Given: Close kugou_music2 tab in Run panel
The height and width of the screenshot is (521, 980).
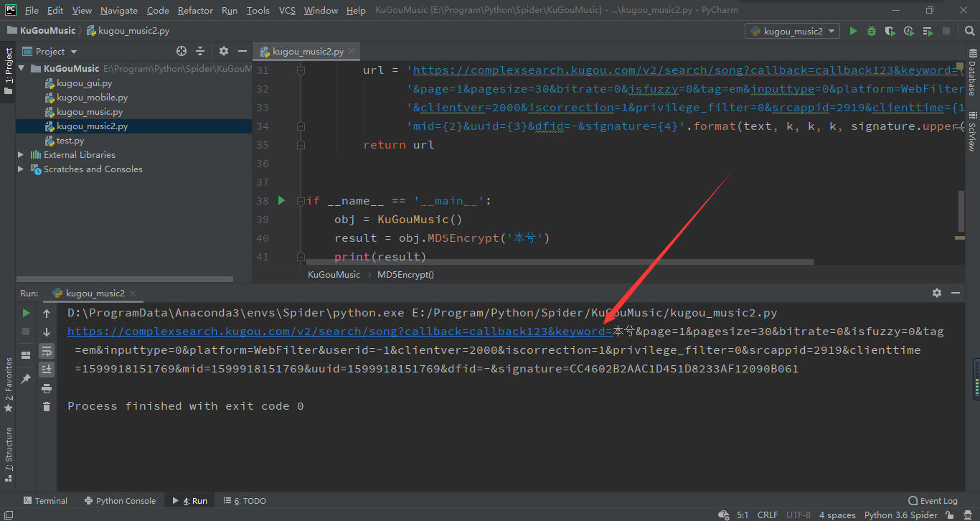Looking at the screenshot, I should click(133, 294).
